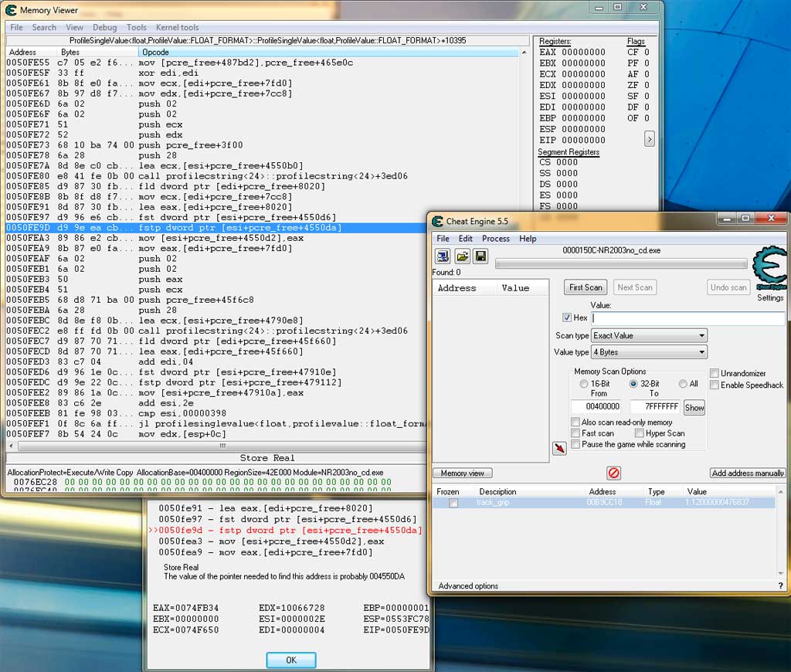
Task: Click the Address column header in disassembler
Action: click(x=31, y=52)
